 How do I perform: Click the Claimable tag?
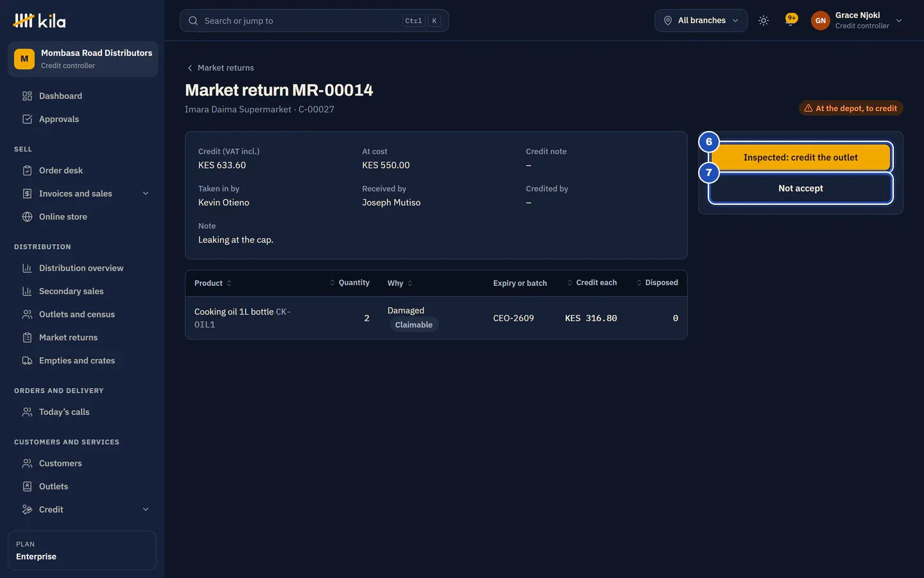414,325
